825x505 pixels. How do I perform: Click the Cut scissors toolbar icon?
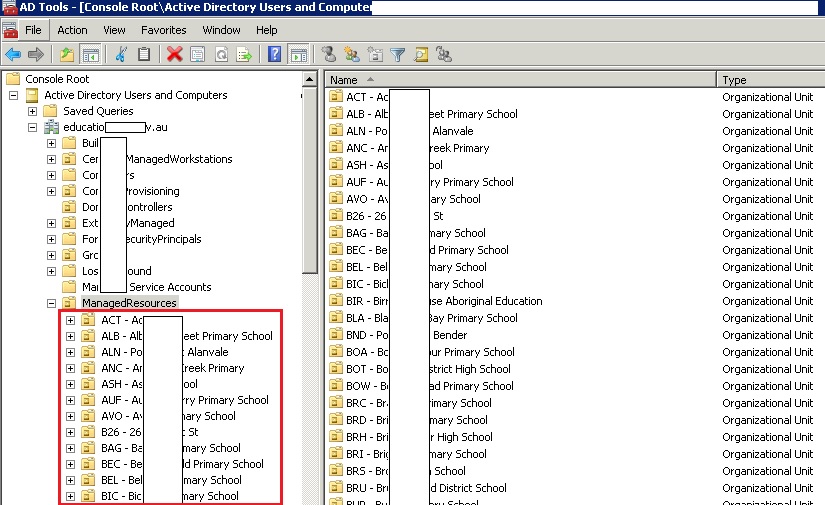click(121, 54)
